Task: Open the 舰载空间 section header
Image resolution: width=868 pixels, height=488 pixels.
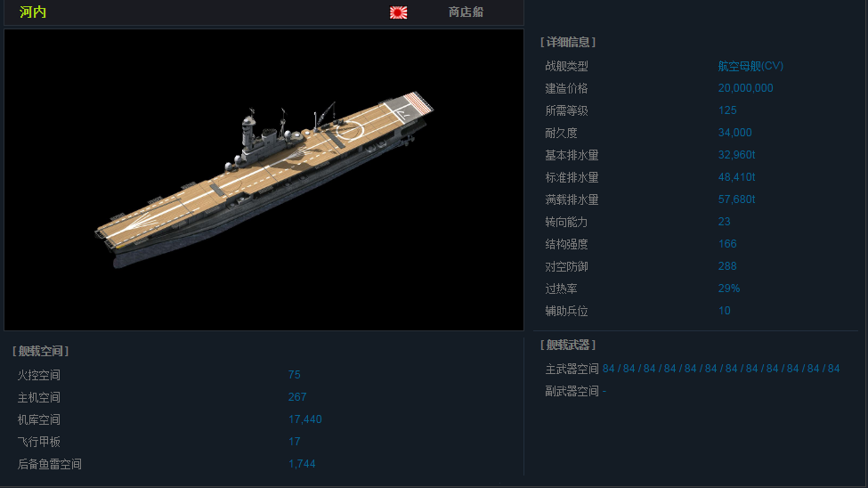Action: pyautogui.click(x=40, y=351)
